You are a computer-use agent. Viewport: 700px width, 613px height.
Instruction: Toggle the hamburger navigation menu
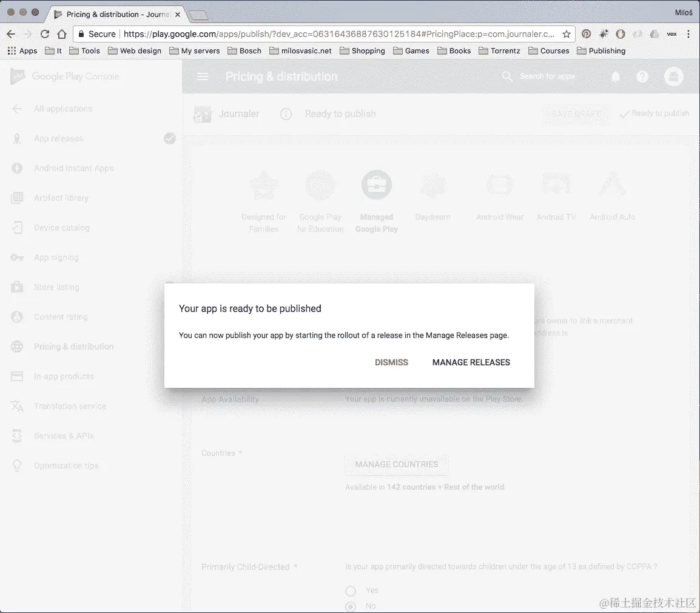coord(203,76)
